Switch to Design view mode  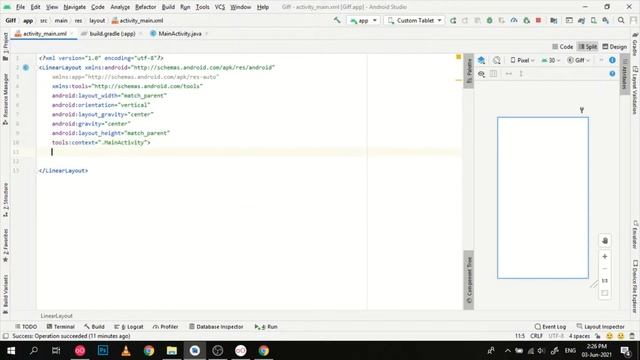click(x=614, y=47)
